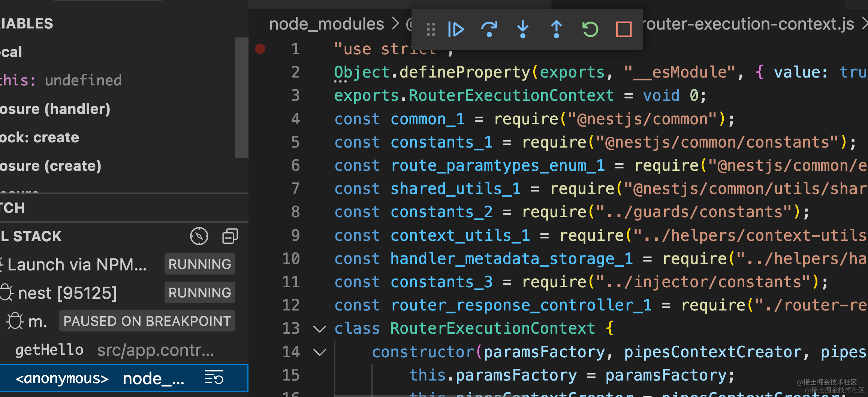Image resolution: width=868 pixels, height=397 pixels.
Task: Click the Variables panel scrollbar
Action: pos(242,97)
